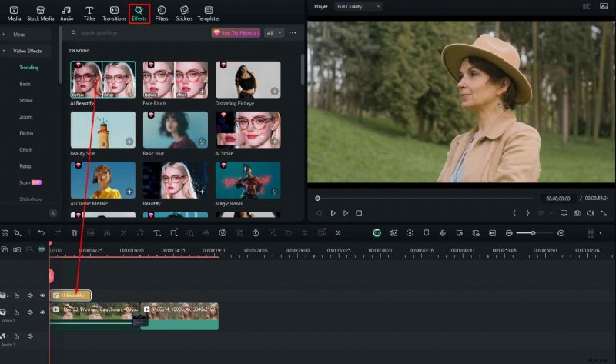Expand more timeline tools chevron
The image size is (616, 364).
point(338,233)
